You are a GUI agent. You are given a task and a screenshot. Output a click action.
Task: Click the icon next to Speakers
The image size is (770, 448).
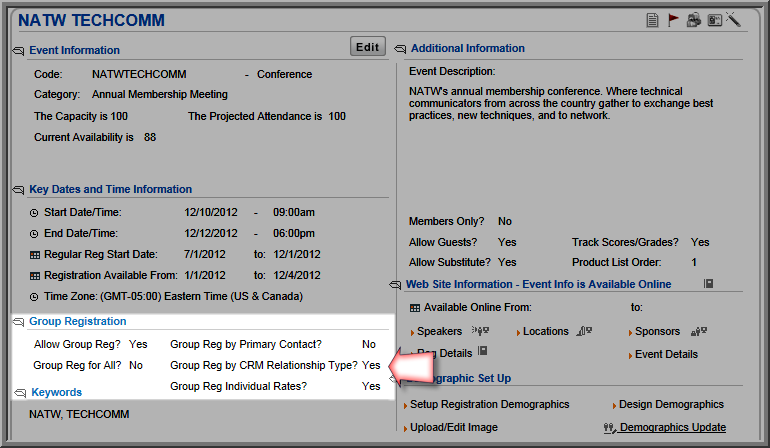coord(480,331)
